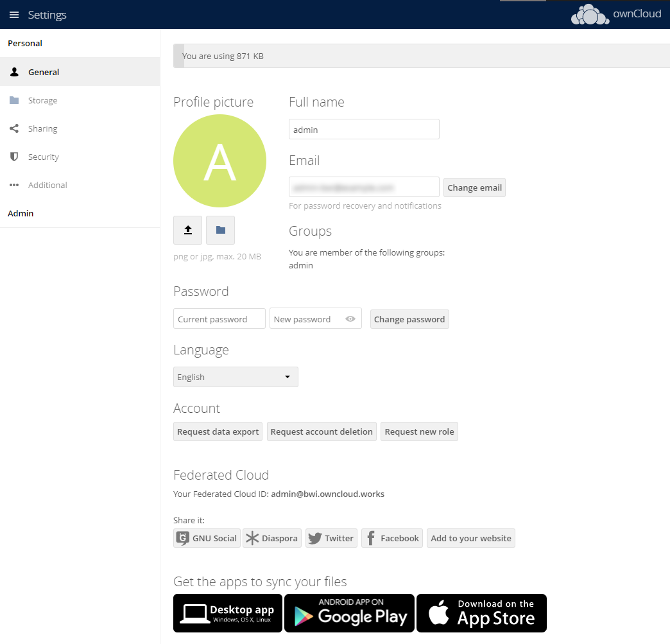Click the Change password button
The width and height of the screenshot is (670, 644).
tap(409, 318)
